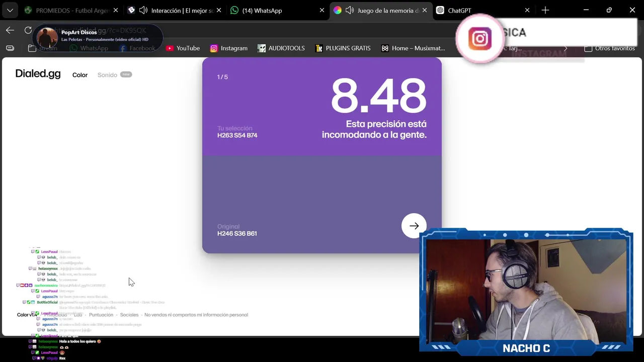
Task: Click 'Esta precisión está incomodando a la gente' text
Action: tap(374, 129)
